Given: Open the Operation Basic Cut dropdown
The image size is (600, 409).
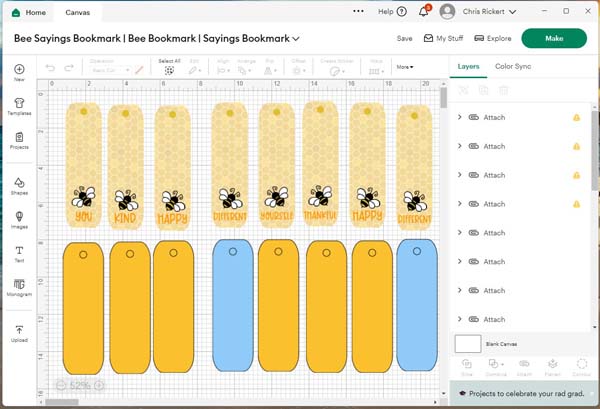Looking at the screenshot, I should [x=110, y=70].
